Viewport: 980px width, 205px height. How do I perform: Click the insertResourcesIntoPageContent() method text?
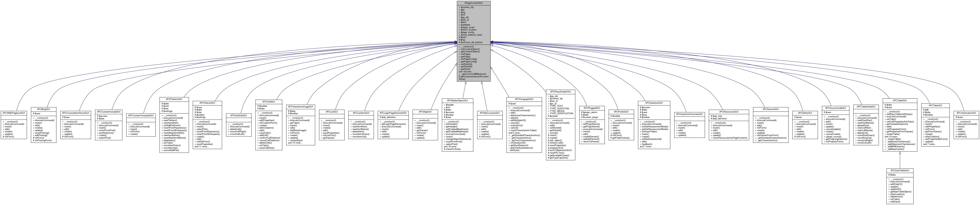point(729,138)
